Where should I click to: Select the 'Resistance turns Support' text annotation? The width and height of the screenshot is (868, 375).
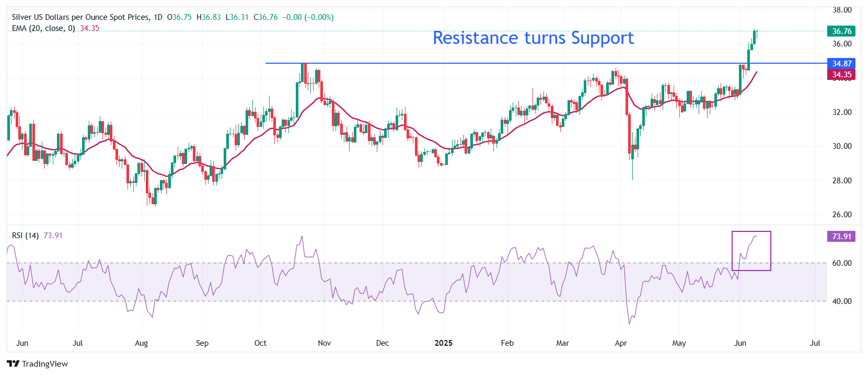click(x=533, y=38)
